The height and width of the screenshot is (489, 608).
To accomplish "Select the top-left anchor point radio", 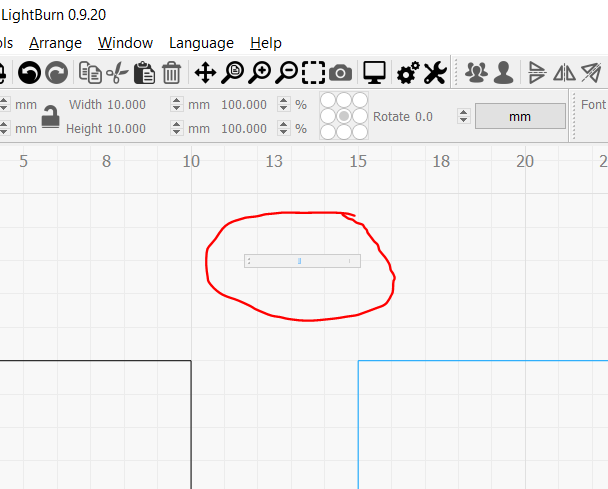I will (x=328, y=100).
